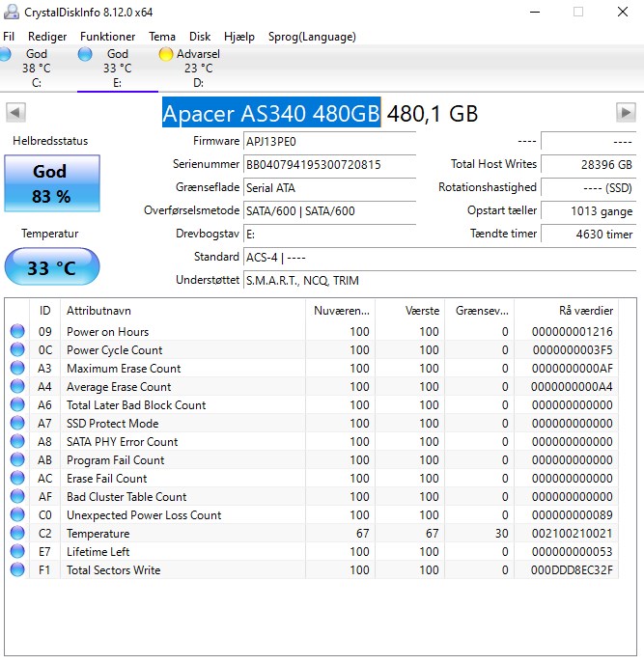The image size is (644, 664).
Task: Click the Rotationshastighed value (SSD)
Action: pos(589,187)
